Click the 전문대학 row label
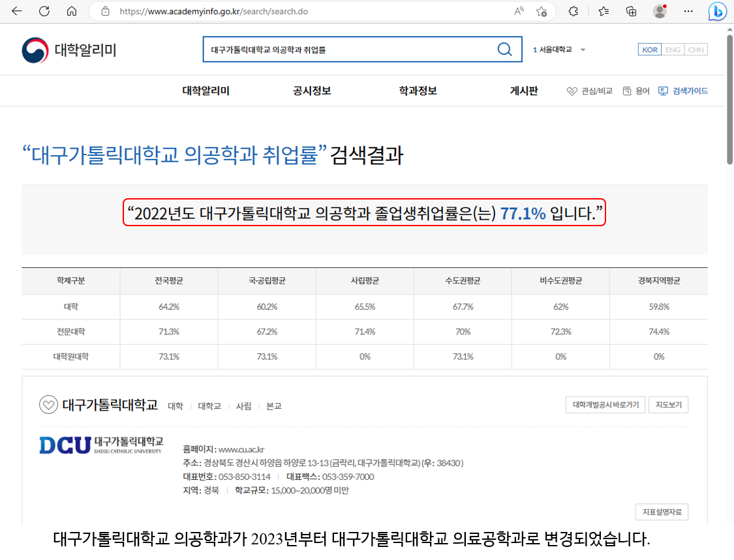The width and height of the screenshot is (734, 560). coord(71,332)
